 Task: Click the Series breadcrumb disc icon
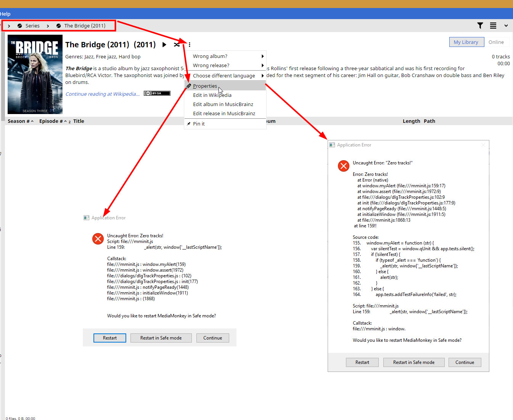tap(20, 26)
